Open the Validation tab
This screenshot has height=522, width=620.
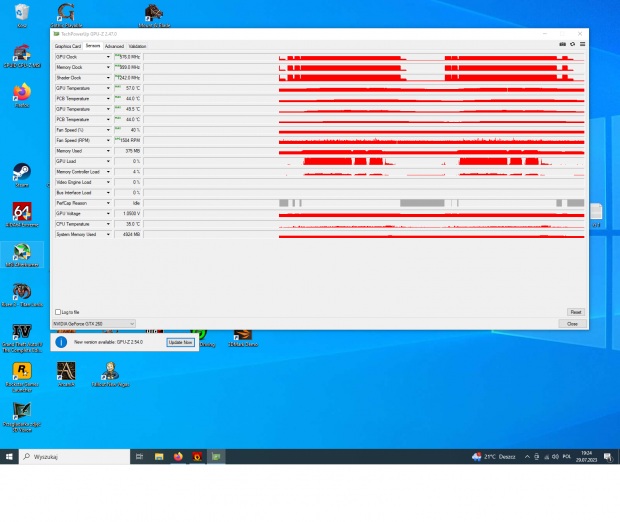pos(137,46)
